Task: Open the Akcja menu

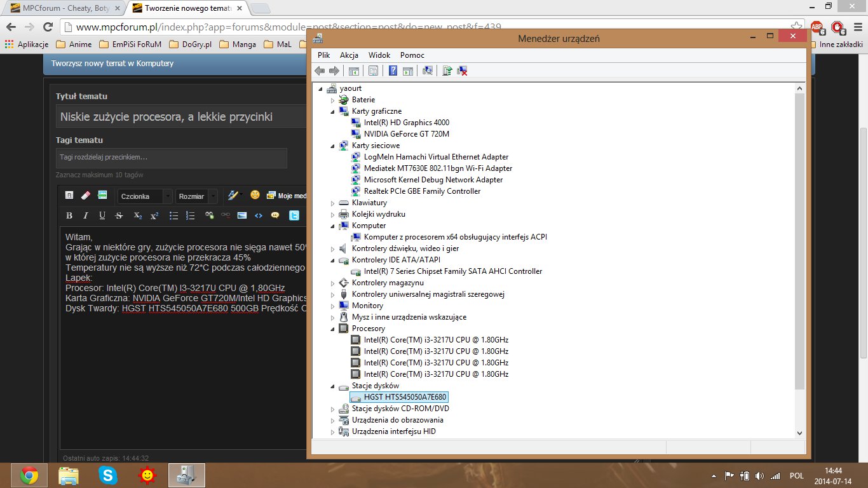Action: coord(349,55)
